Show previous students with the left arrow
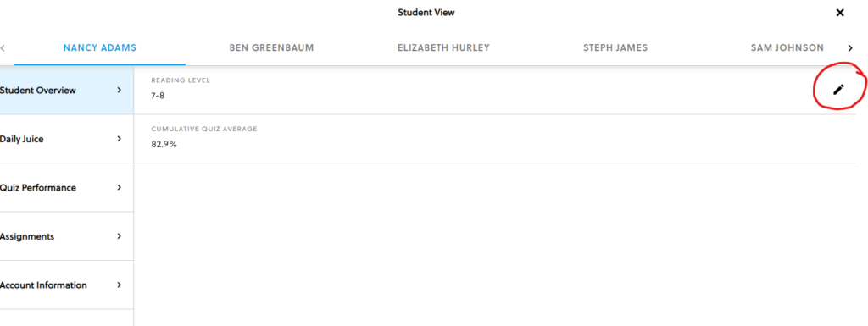The image size is (868, 326). [x=3, y=48]
